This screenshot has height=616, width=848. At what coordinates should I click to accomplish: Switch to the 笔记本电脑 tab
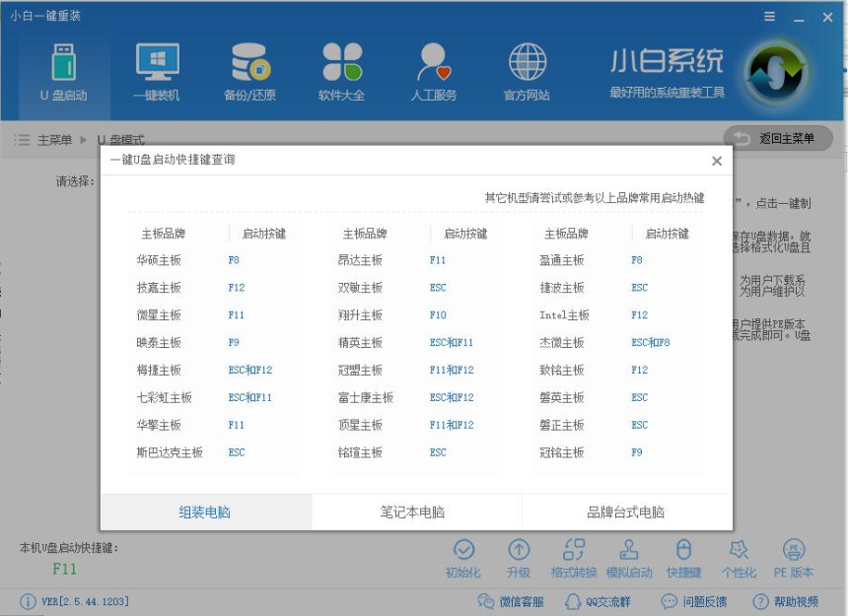tap(416, 512)
